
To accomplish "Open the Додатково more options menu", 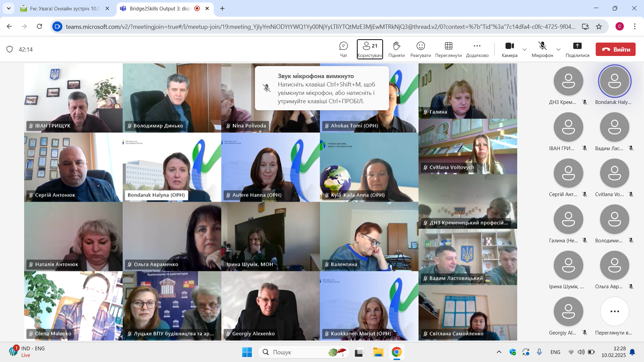I will (x=477, y=49).
